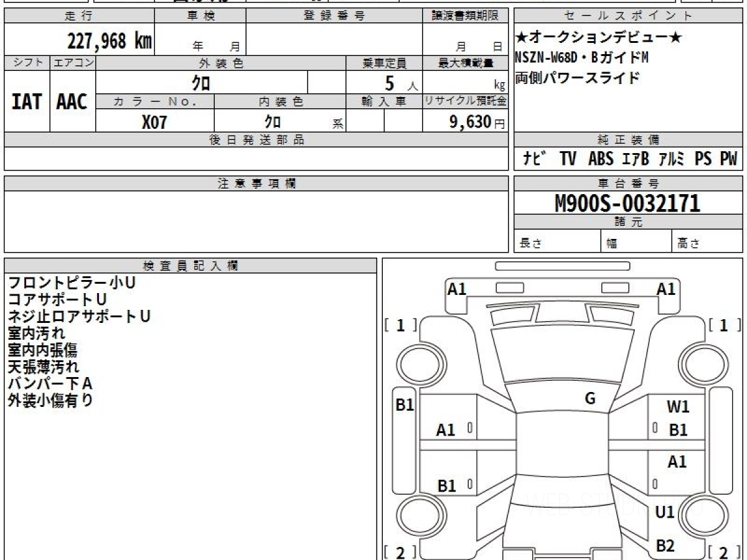
Task: Click the U1 damage mark
Action: (x=665, y=512)
